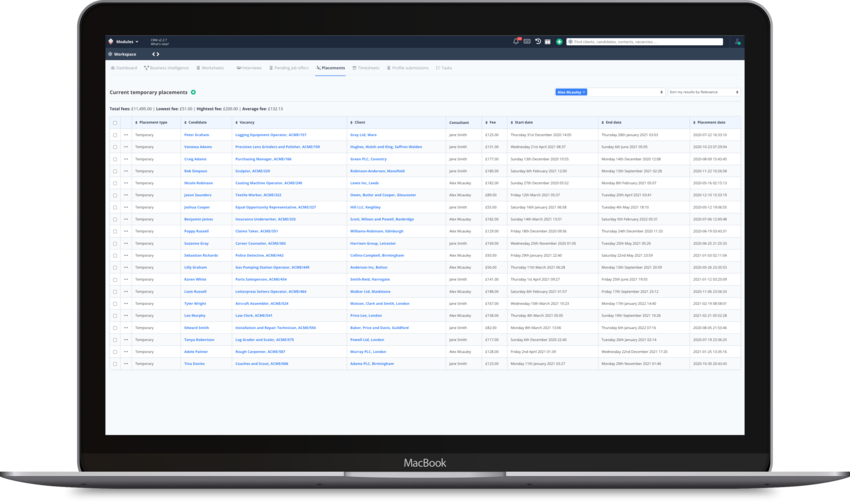The width and height of the screenshot is (850, 503).
Task: Open client Harrison Group, Leicester link
Action: pyautogui.click(x=373, y=243)
